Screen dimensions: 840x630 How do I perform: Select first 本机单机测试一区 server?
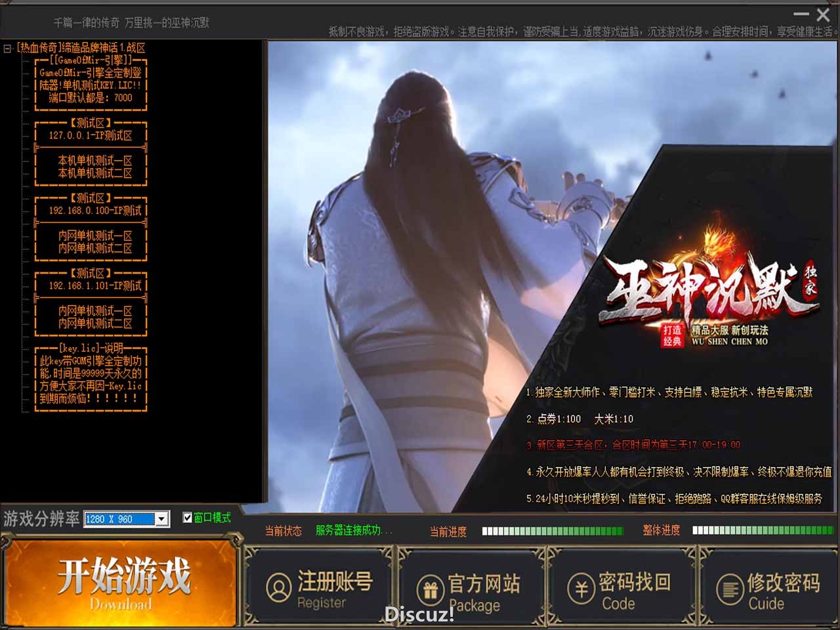(x=95, y=160)
